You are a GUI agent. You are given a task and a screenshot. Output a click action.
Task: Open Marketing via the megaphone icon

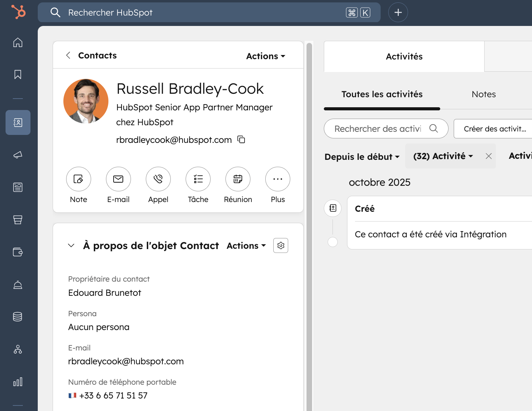18,155
